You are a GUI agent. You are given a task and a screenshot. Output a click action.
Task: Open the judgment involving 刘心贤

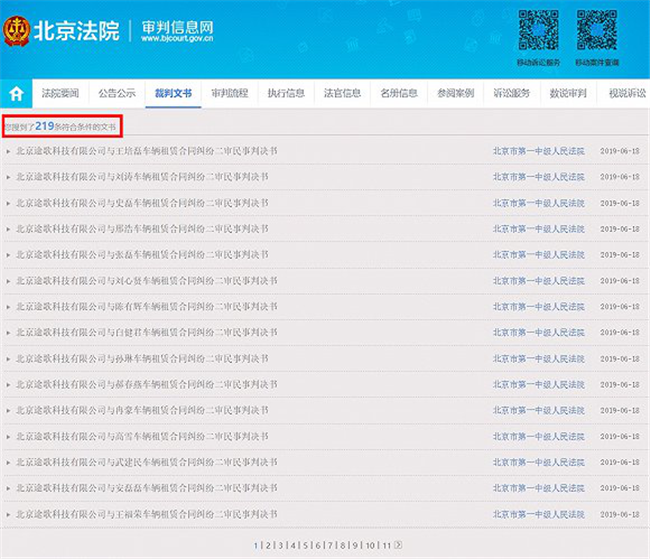tap(147, 281)
